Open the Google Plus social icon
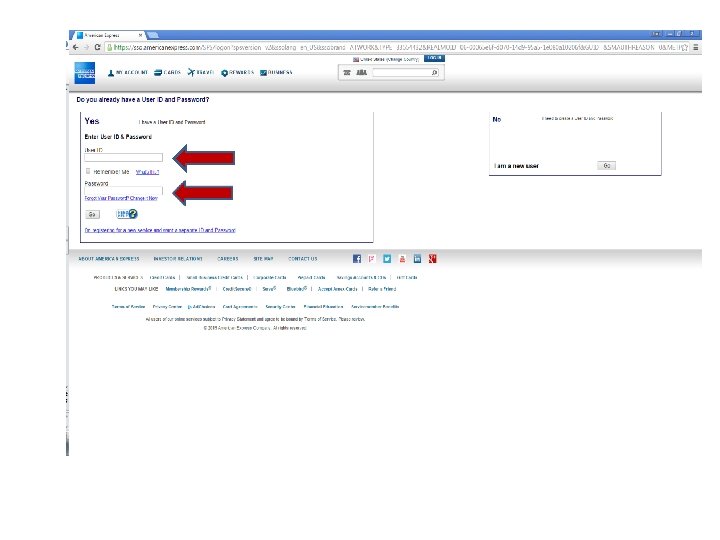720x540 pixels. (432, 259)
